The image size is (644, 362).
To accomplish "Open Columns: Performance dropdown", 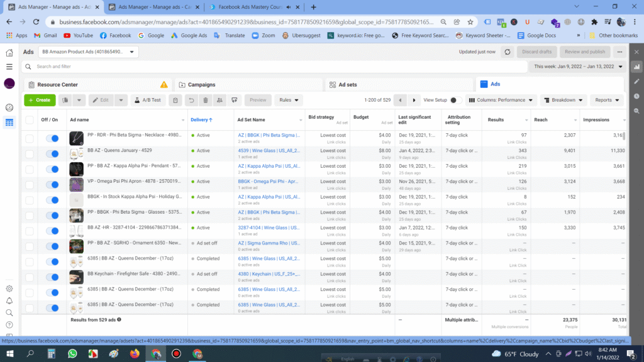I will point(501,100).
